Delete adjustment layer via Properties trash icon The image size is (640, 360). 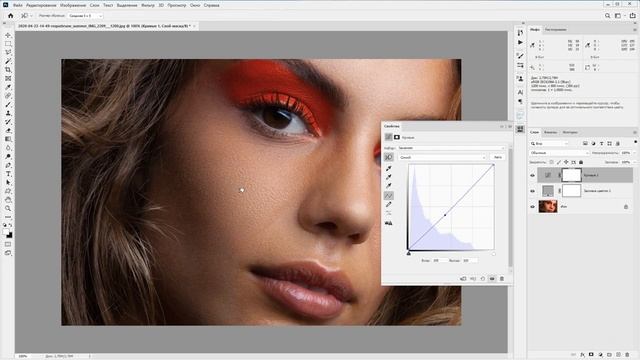point(502,279)
